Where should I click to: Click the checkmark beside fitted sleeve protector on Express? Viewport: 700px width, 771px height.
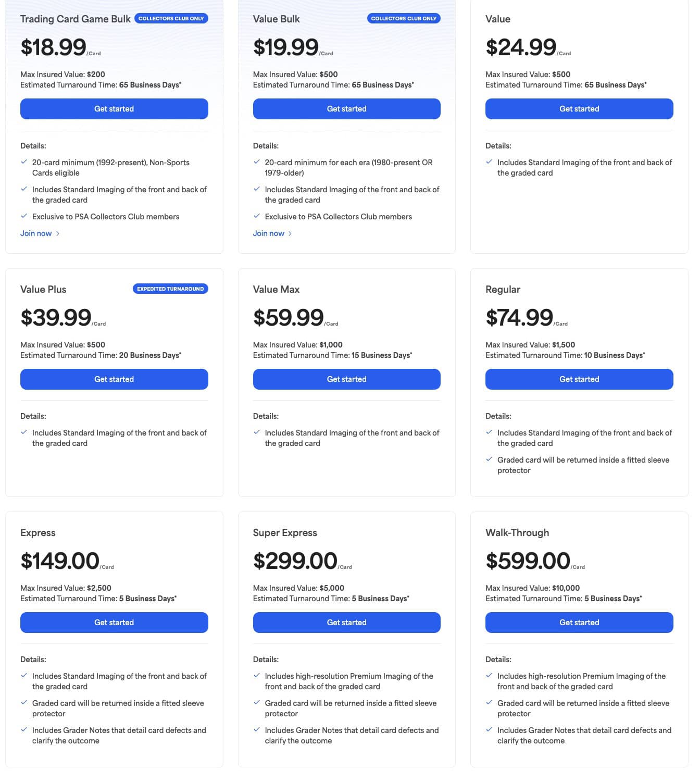[x=24, y=703]
